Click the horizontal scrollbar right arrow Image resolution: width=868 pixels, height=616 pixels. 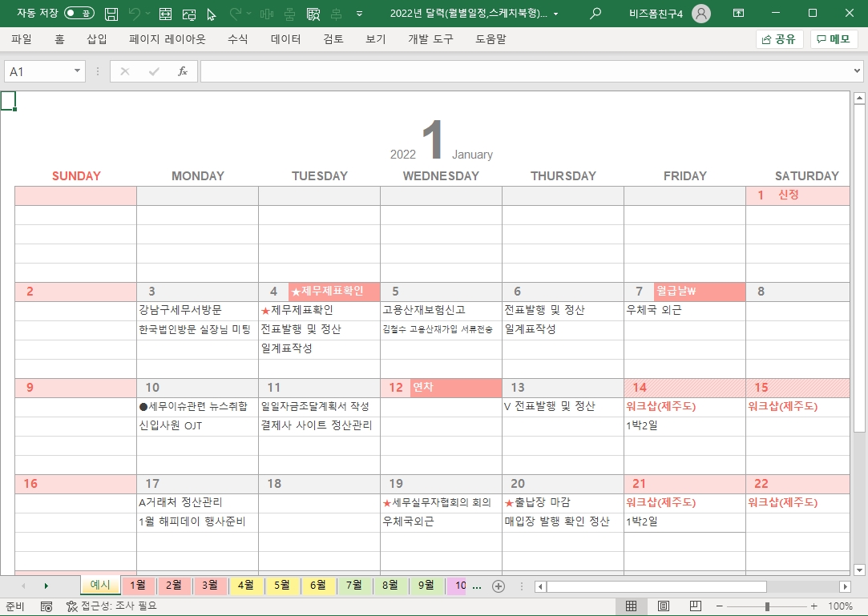pos(845,586)
